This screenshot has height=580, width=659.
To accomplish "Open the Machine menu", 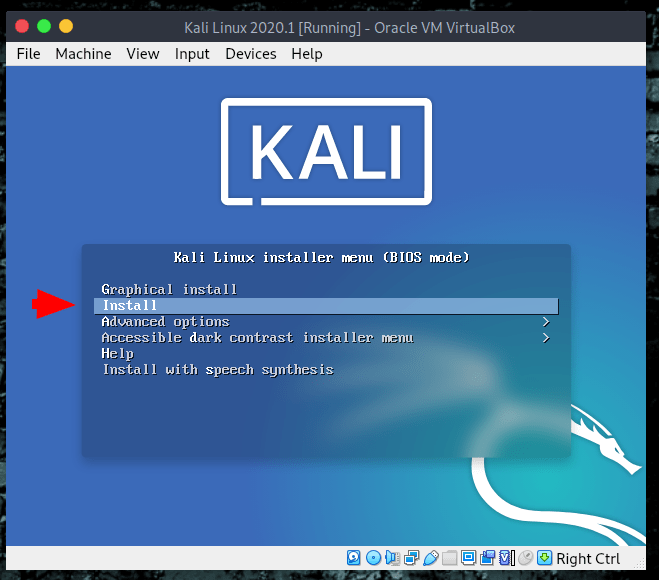I will [x=83, y=54].
